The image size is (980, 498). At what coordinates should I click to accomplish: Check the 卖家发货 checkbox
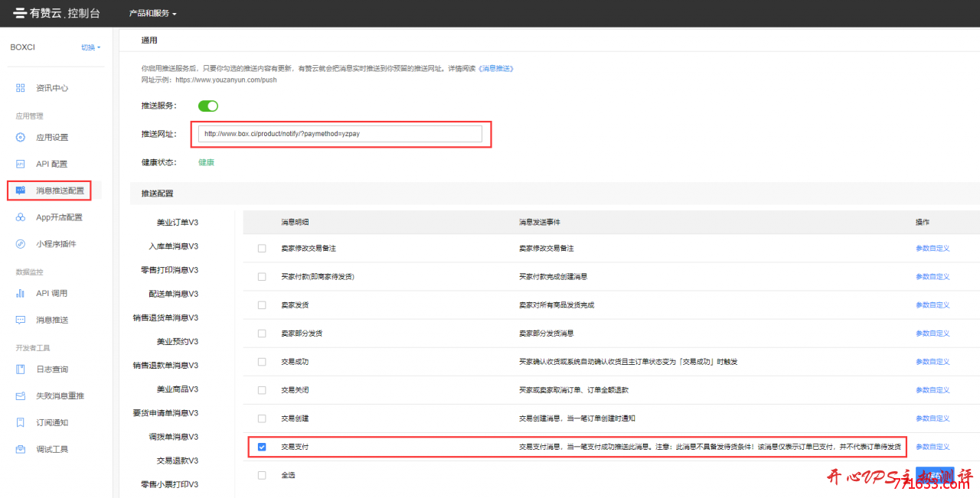pyautogui.click(x=262, y=305)
